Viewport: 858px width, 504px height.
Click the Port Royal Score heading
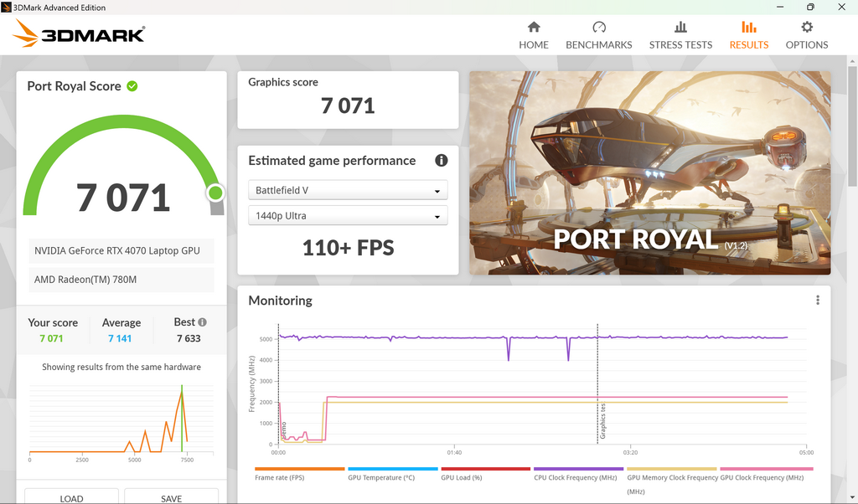tap(74, 86)
